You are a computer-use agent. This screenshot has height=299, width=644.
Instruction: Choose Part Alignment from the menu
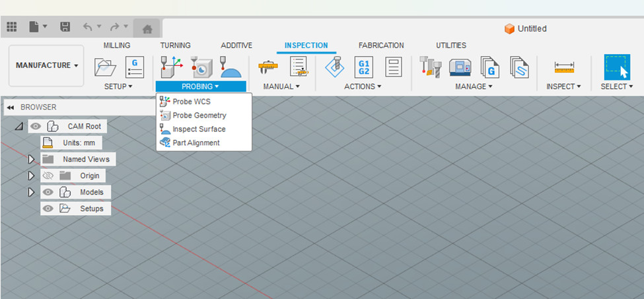pyautogui.click(x=204, y=143)
